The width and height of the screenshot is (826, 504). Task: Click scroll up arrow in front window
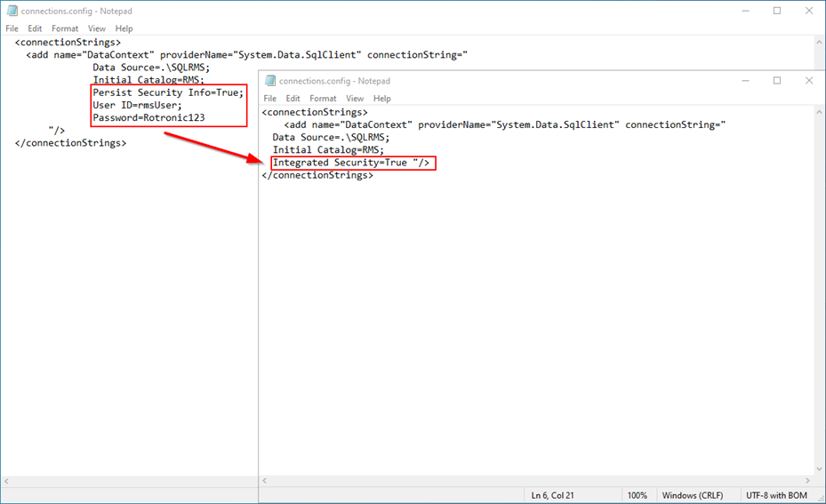coord(819,112)
